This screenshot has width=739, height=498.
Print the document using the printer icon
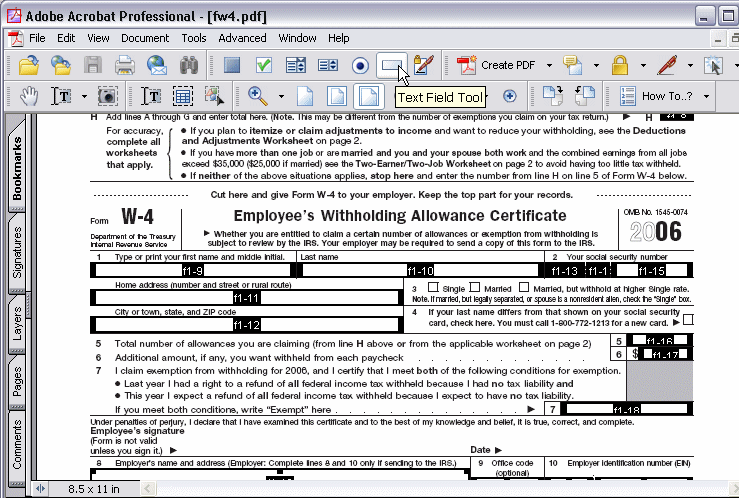[x=125, y=65]
